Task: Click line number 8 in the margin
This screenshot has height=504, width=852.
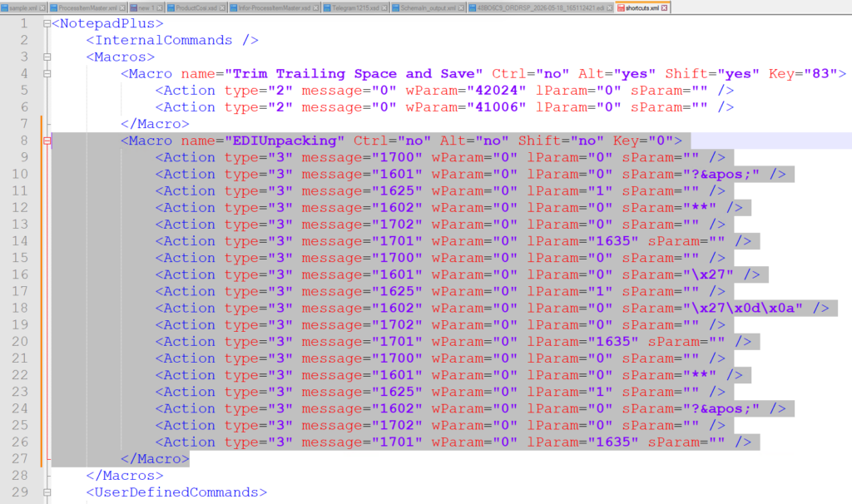Action: point(23,141)
